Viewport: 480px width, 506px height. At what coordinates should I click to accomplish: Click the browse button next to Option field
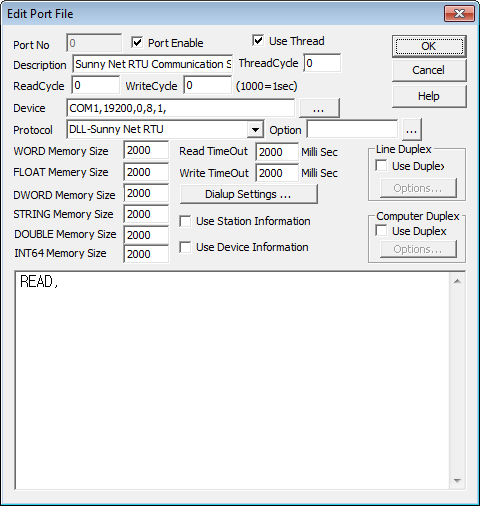pos(412,130)
